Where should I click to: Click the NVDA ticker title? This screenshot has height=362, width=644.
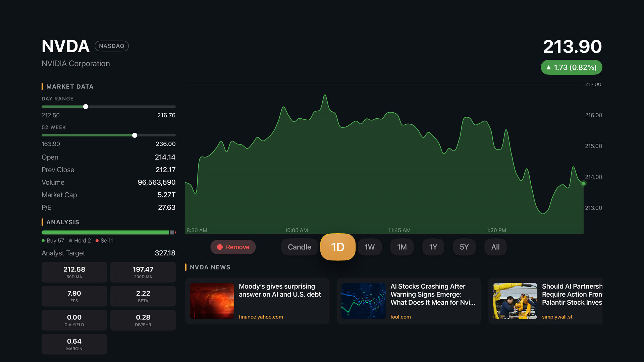(65, 46)
